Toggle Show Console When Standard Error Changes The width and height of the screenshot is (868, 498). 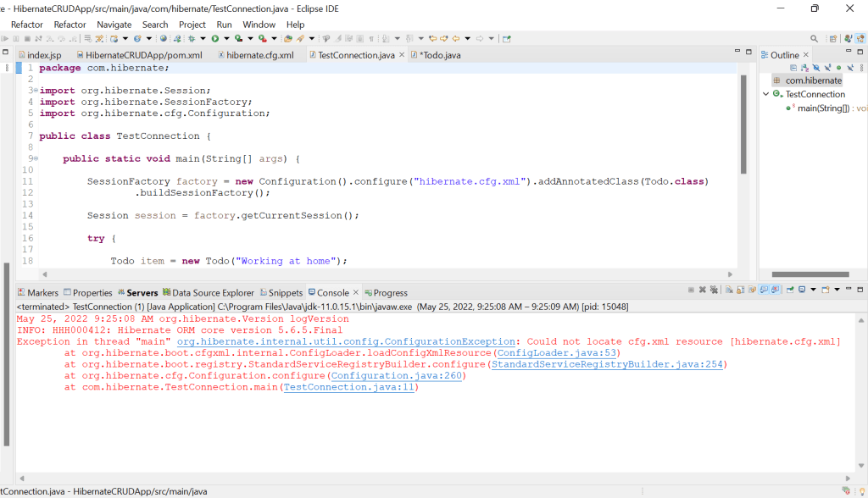point(775,290)
